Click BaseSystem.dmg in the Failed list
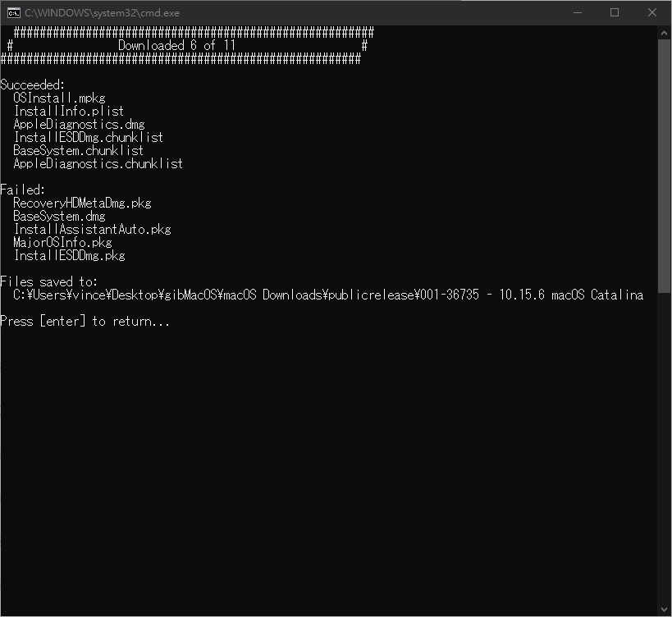 point(59,216)
